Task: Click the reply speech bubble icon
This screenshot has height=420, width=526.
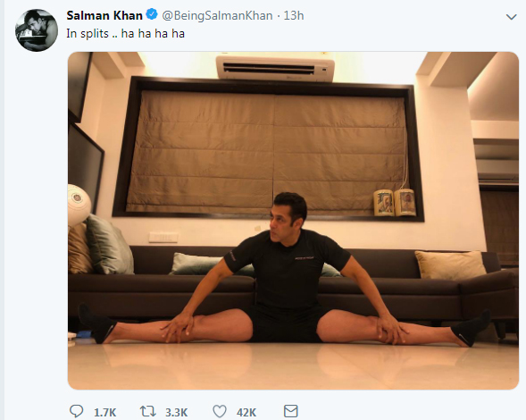Action: 76,411
